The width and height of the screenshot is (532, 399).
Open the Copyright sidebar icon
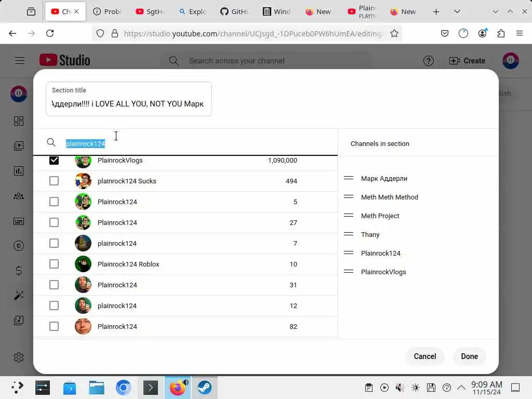point(19,246)
